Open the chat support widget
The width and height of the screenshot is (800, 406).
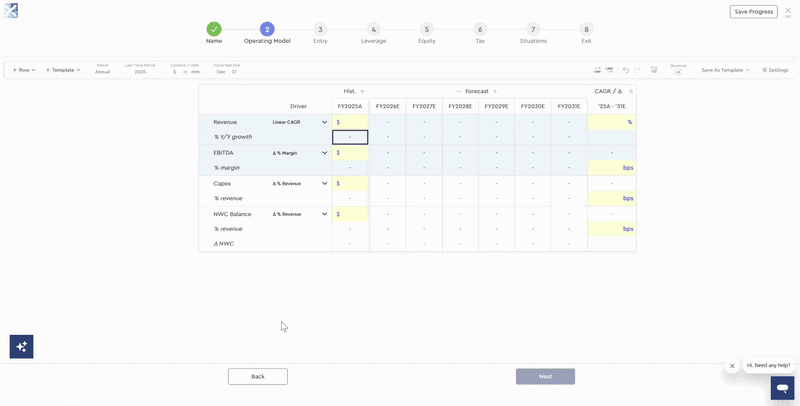point(782,389)
